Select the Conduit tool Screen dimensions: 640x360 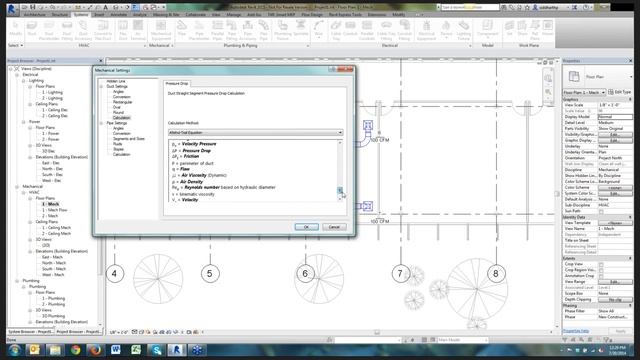(x=350, y=29)
